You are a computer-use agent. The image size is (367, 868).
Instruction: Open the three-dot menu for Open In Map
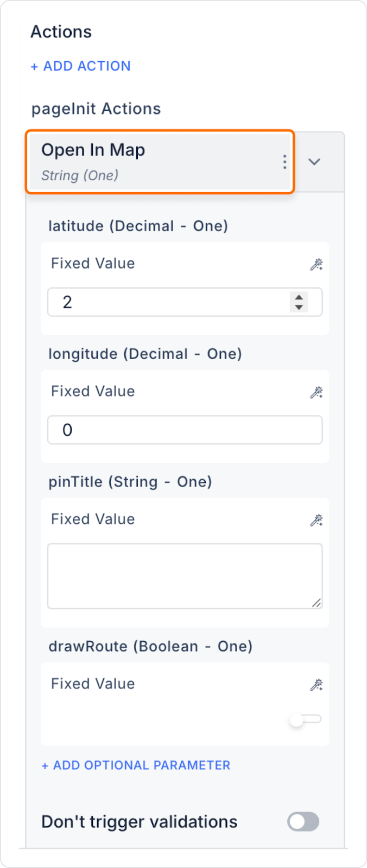pos(284,162)
